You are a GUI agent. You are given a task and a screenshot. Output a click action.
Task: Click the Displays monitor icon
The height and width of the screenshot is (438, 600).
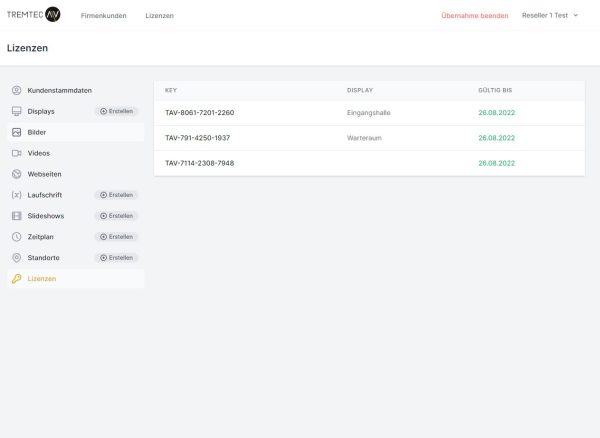pyautogui.click(x=16, y=111)
